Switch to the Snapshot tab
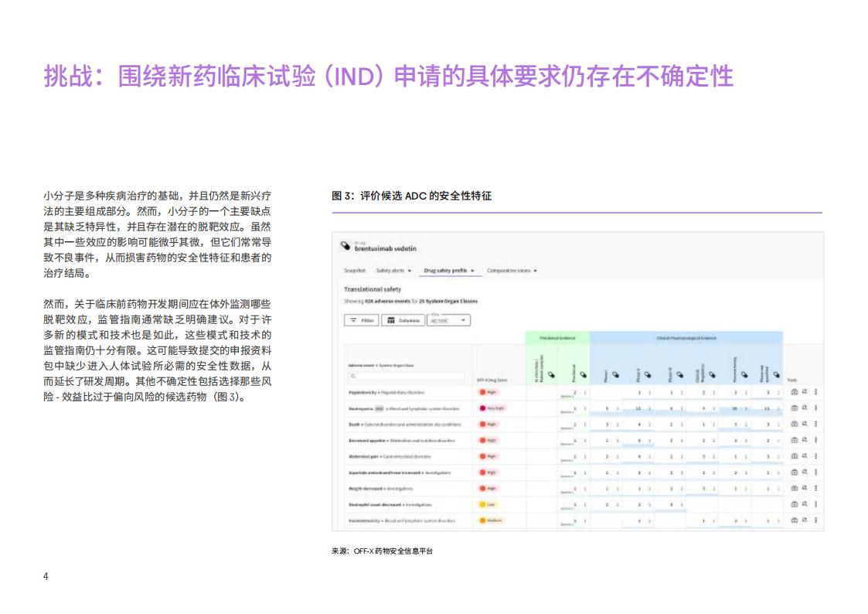This screenshot has width=868, height=614. click(x=356, y=271)
